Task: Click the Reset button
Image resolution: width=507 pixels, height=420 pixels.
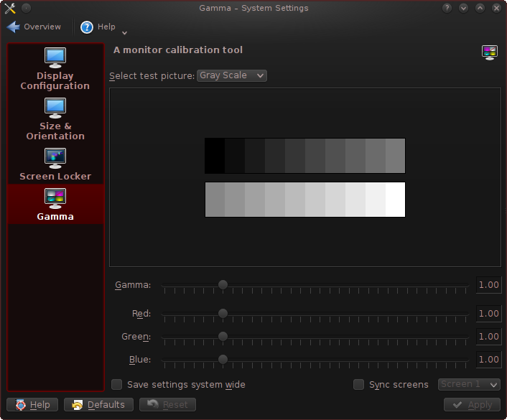Action: [167, 404]
